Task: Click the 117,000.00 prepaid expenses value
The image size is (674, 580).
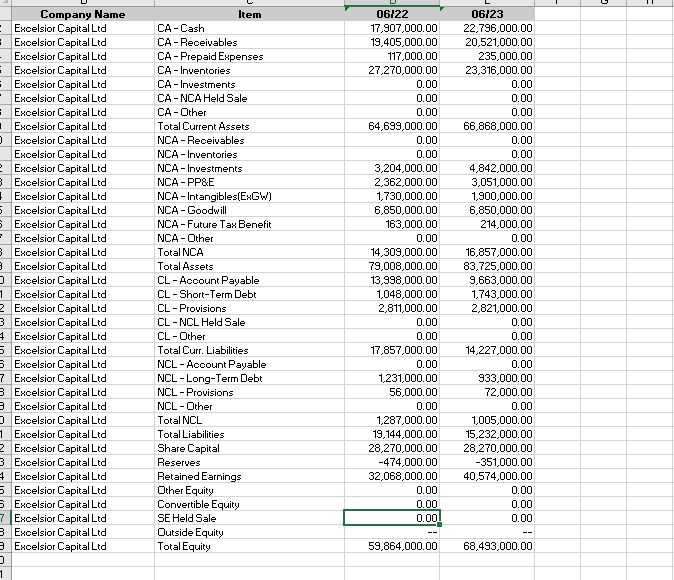Action: (392, 56)
